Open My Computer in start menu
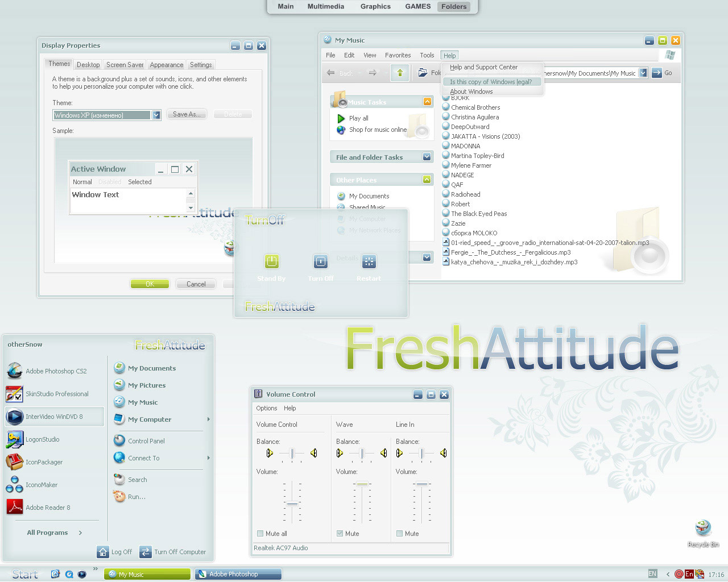Screen dimensions: 728x582 click(143, 419)
